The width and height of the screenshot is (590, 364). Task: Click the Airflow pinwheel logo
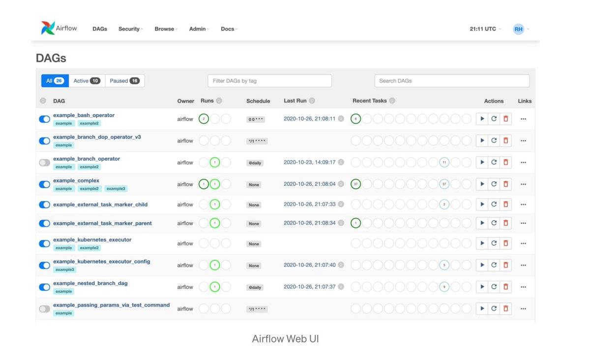point(48,28)
